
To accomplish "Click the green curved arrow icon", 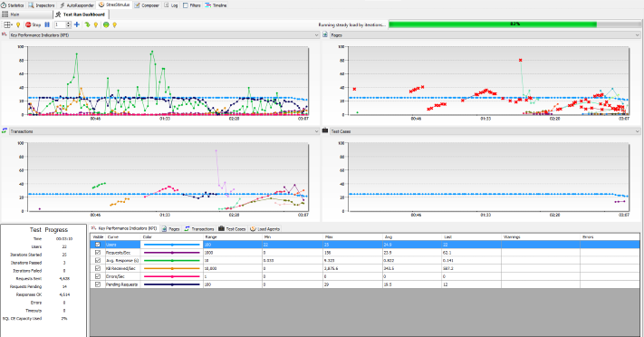I will [87, 24].
